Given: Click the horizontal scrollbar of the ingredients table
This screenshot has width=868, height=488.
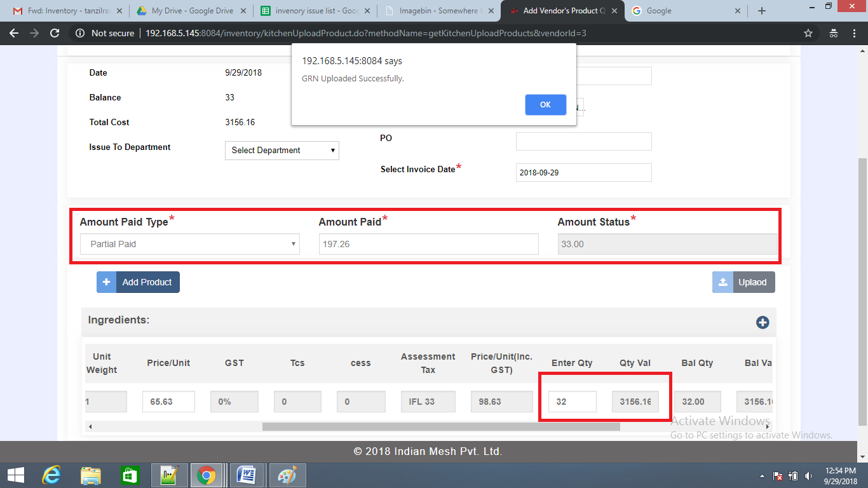Looking at the screenshot, I should (441, 426).
